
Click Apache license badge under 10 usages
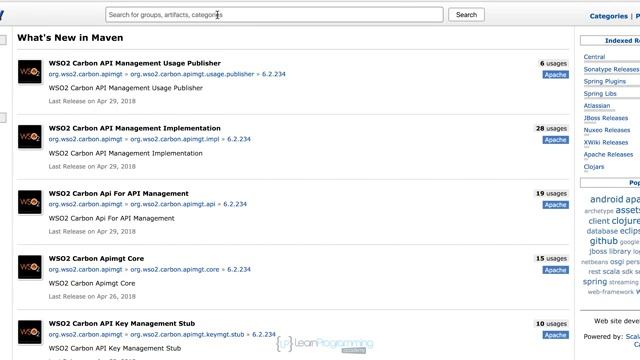pyautogui.click(x=556, y=335)
